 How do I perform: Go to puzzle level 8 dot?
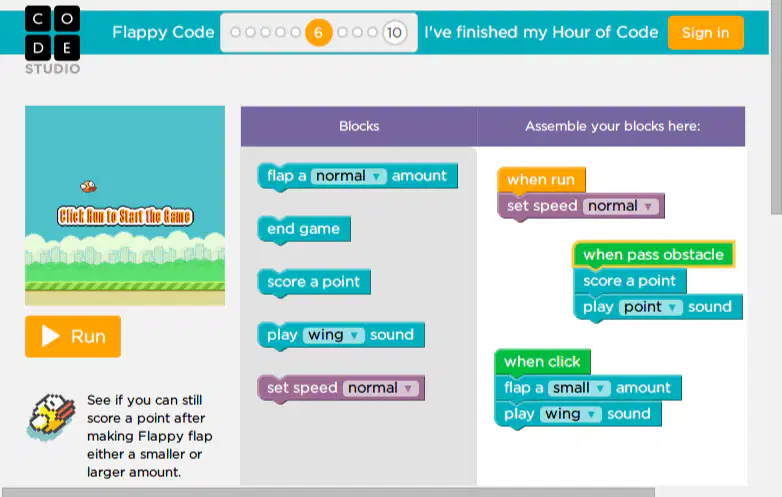coord(357,32)
